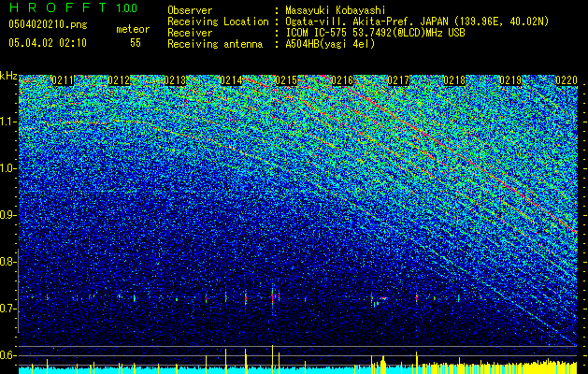Image resolution: width=588 pixels, height=374 pixels.
Task: Click the 1.1 frequency axis label
Action: click(7, 122)
